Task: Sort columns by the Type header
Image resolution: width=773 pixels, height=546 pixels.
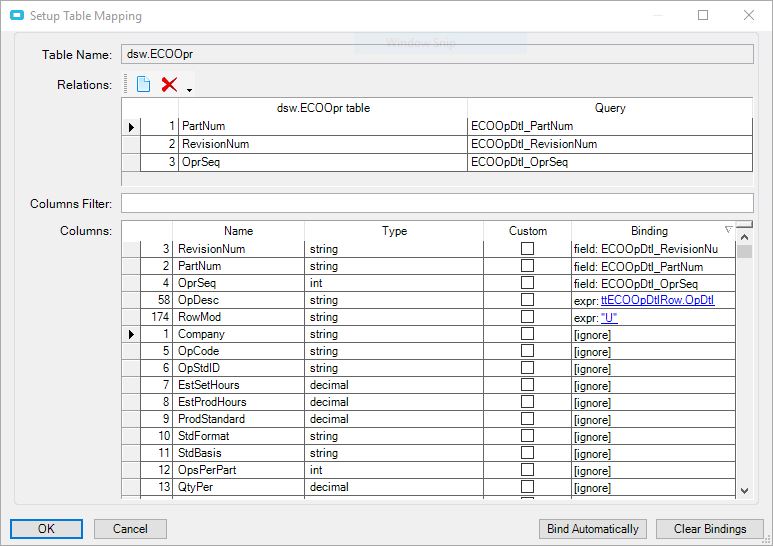Action: click(394, 231)
